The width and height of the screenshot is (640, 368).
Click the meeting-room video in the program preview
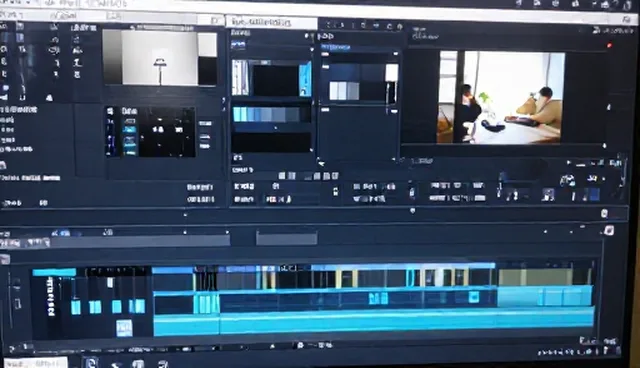(502, 97)
